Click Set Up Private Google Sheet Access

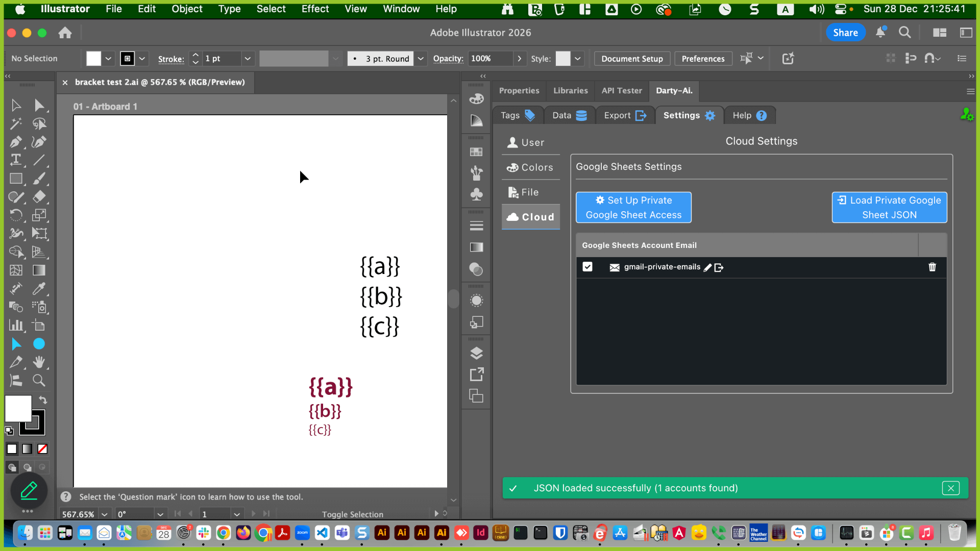[633, 207]
